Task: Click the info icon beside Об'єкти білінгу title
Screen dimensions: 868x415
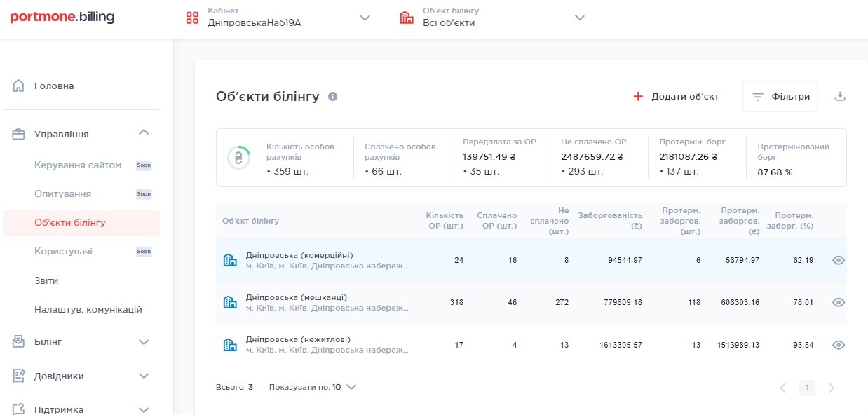Action: coord(332,96)
